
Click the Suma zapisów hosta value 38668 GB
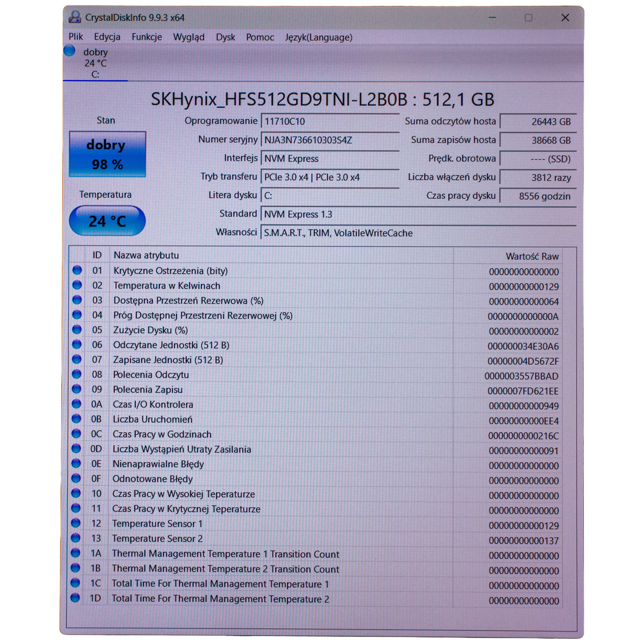(x=538, y=140)
